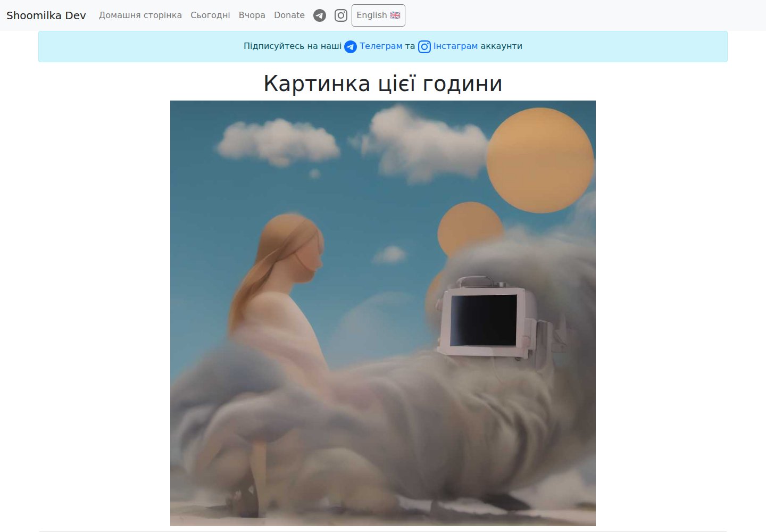The width and height of the screenshot is (766, 532).
Task: Click the Instagram icon in the banner
Action: click(x=424, y=47)
